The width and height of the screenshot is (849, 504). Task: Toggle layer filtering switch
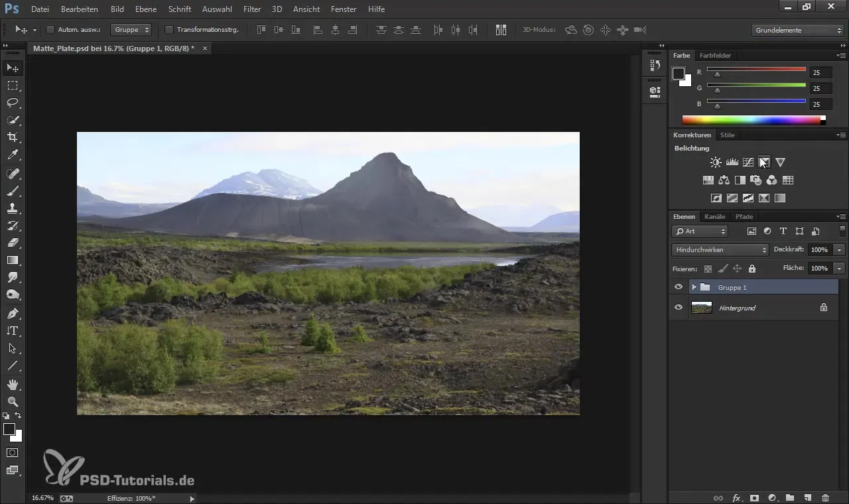(842, 231)
